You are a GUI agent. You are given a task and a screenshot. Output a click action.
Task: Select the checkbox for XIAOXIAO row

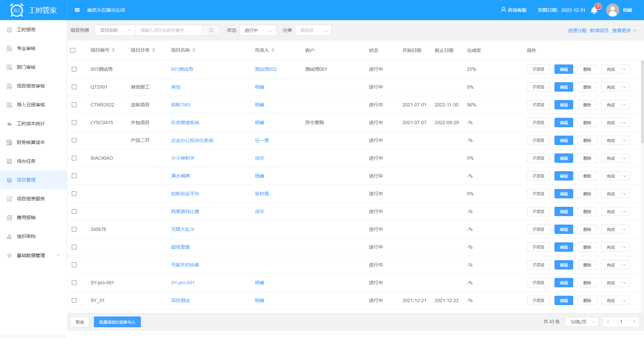pyautogui.click(x=74, y=158)
